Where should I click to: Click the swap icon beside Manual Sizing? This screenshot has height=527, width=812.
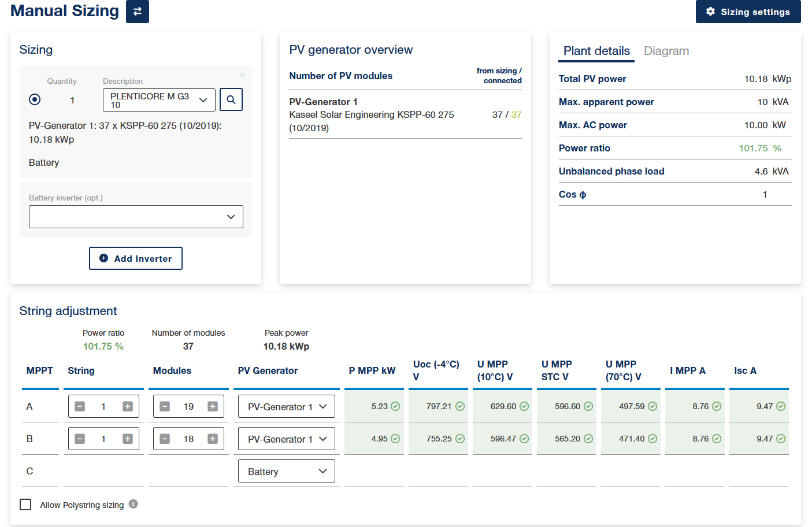pos(138,12)
